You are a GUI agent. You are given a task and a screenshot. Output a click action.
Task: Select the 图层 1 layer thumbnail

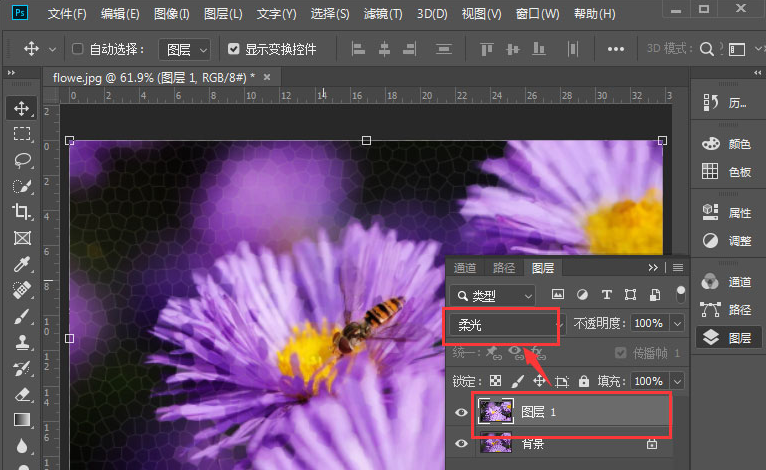tap(495, 411)
